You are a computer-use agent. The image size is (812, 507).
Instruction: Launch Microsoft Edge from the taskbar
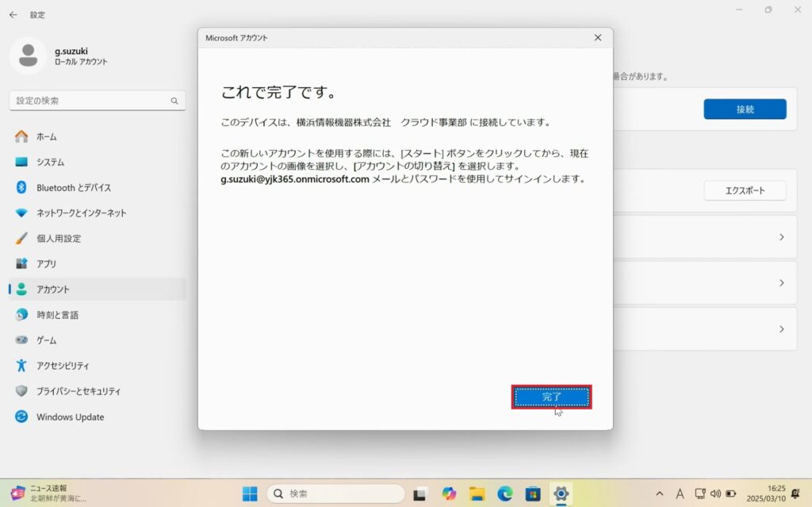505,494
